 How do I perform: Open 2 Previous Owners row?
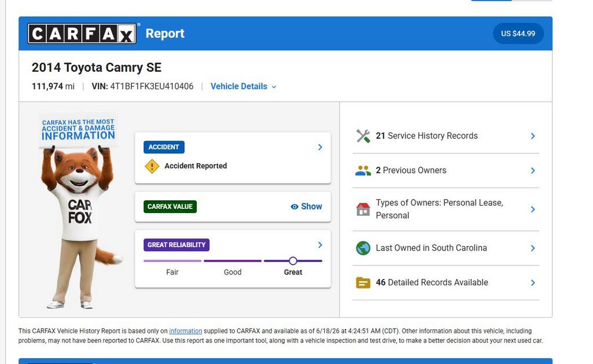(x=445, y=171)
